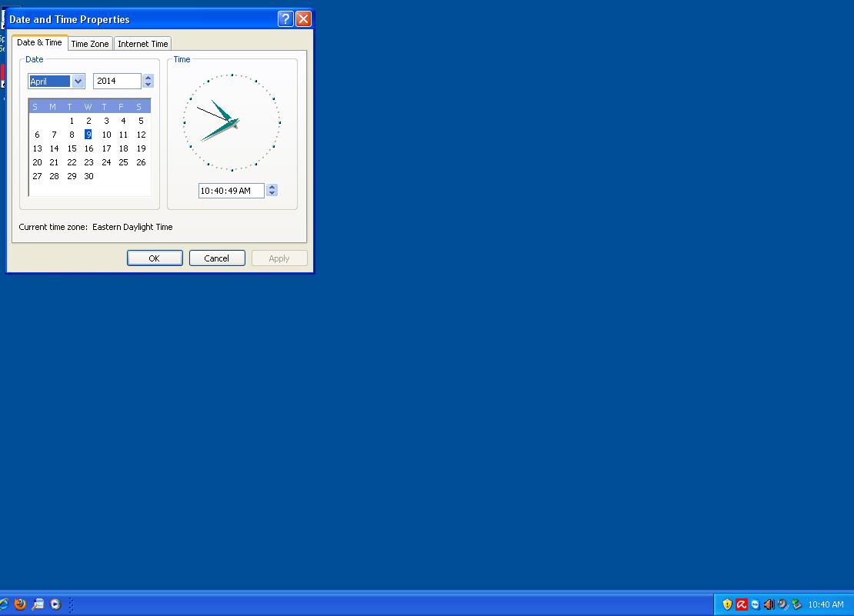
Task: Expand the April month dropdown
Action: (x=78, y=82)
